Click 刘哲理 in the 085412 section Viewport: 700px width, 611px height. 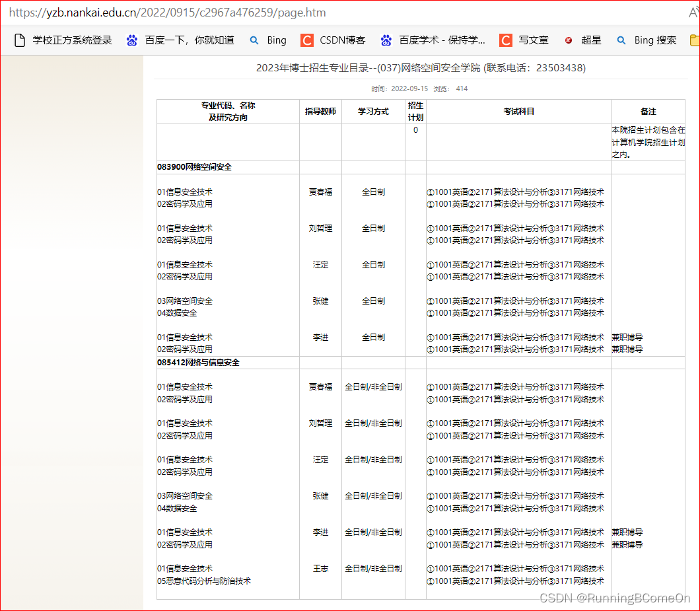pos(320,423)
